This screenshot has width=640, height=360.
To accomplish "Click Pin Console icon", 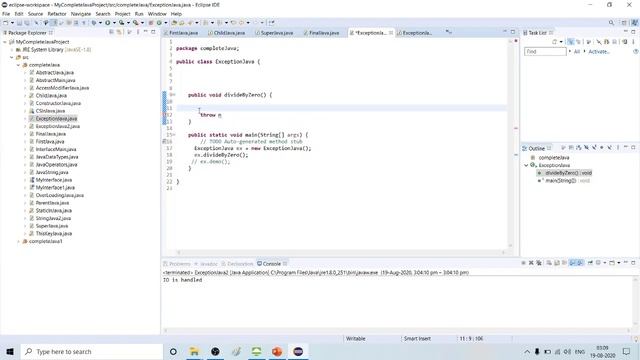I will 590,263.
